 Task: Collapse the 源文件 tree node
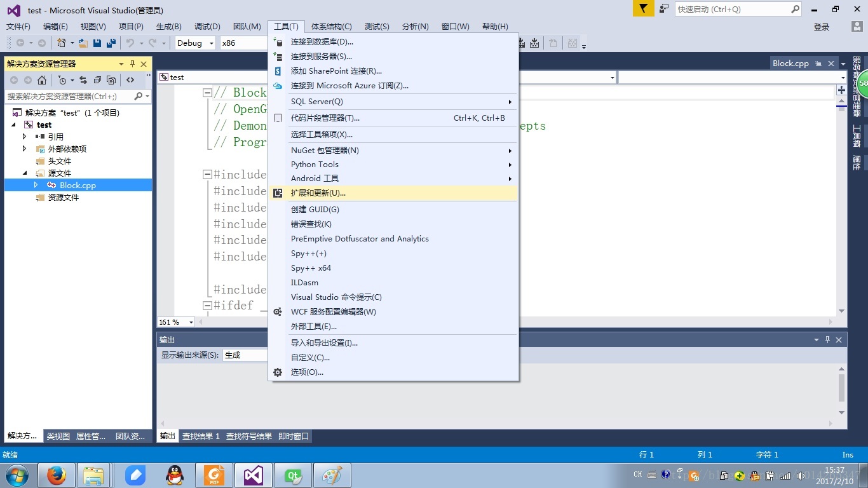tap(25, 173)
